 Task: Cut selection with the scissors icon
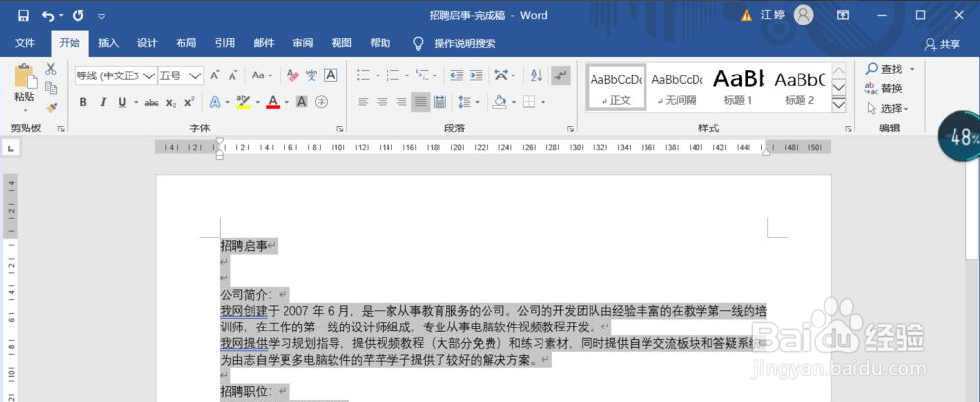click(x=51, y=70)
